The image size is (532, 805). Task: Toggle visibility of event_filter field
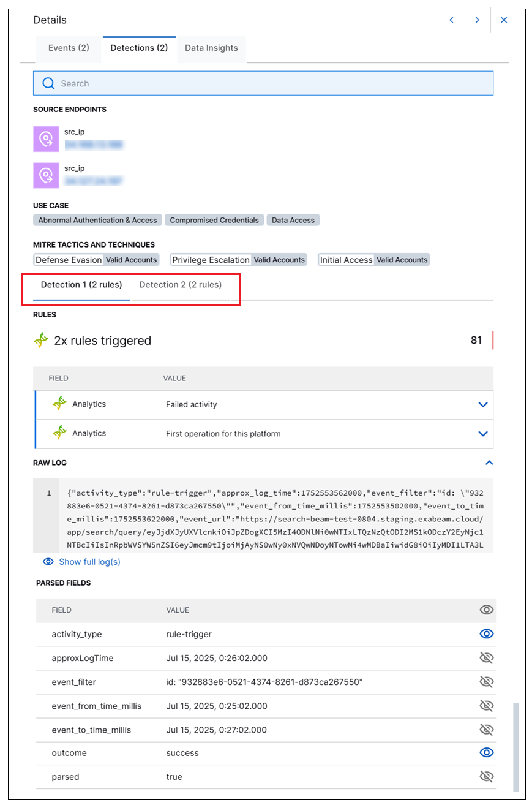(487, 682)
